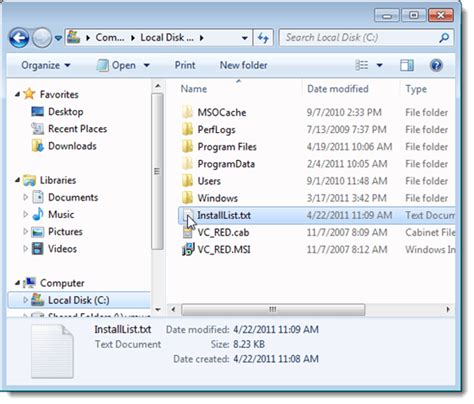Expand the Documents library arrow

[25, 197]
